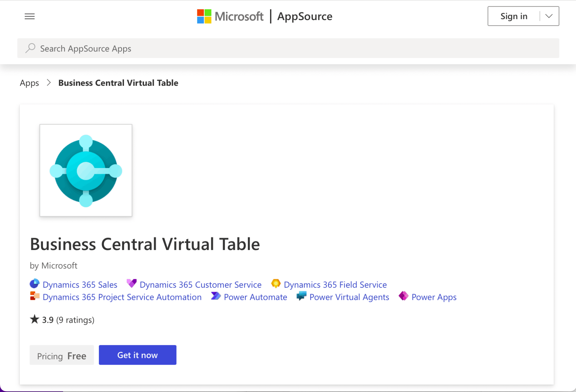
Task: Open the hamburger navigation menu
Action: [x=29, y=16]
